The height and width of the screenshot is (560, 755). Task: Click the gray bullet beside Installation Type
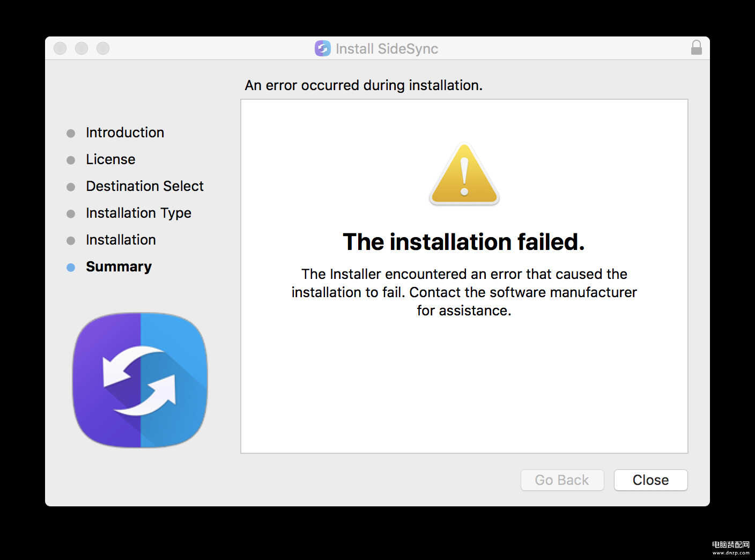[x=71, y=213]
